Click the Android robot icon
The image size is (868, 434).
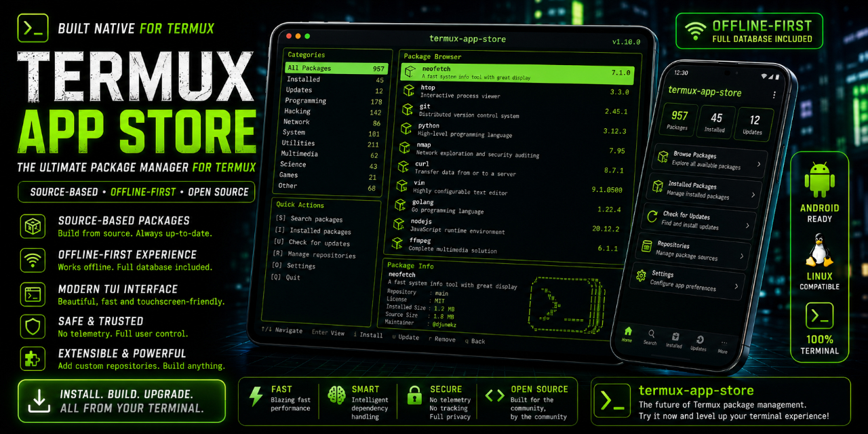coord(819,180)
